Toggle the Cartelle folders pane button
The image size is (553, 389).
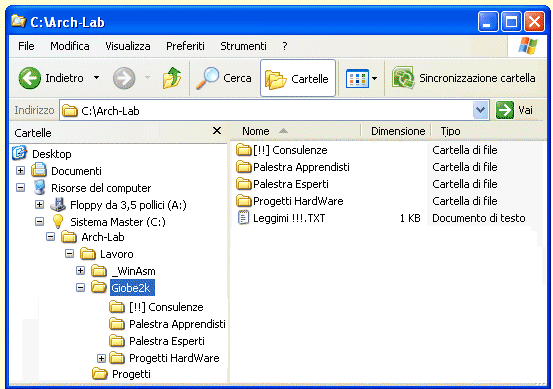(298, 78)
